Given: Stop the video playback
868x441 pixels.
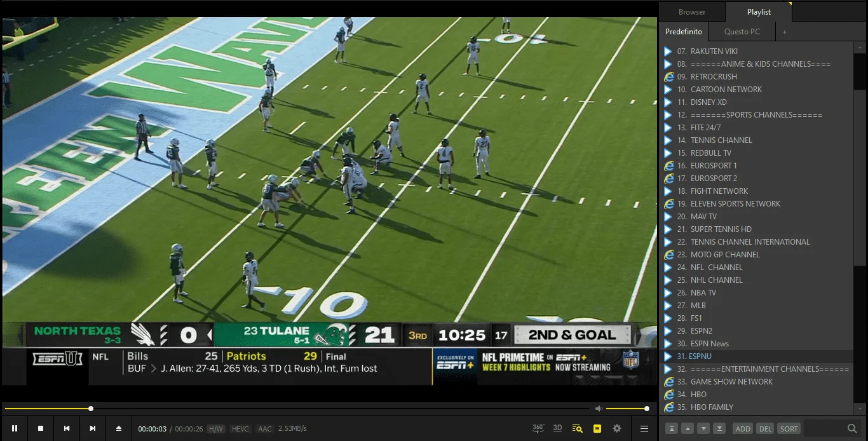Looking at the screenshot, I should 41,428.
